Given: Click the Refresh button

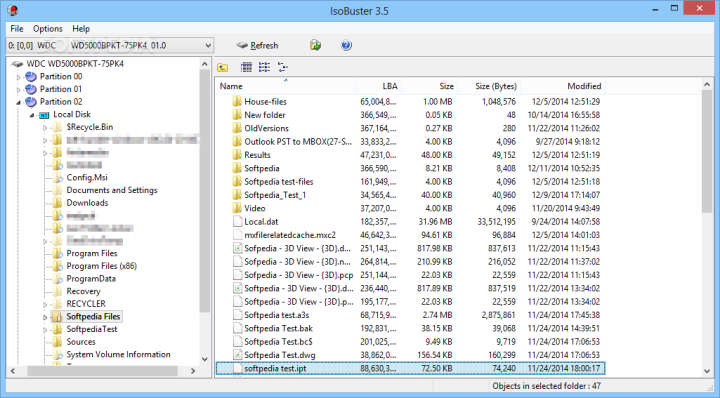Looking at the screenshot, I should click(x=258, y=45).
